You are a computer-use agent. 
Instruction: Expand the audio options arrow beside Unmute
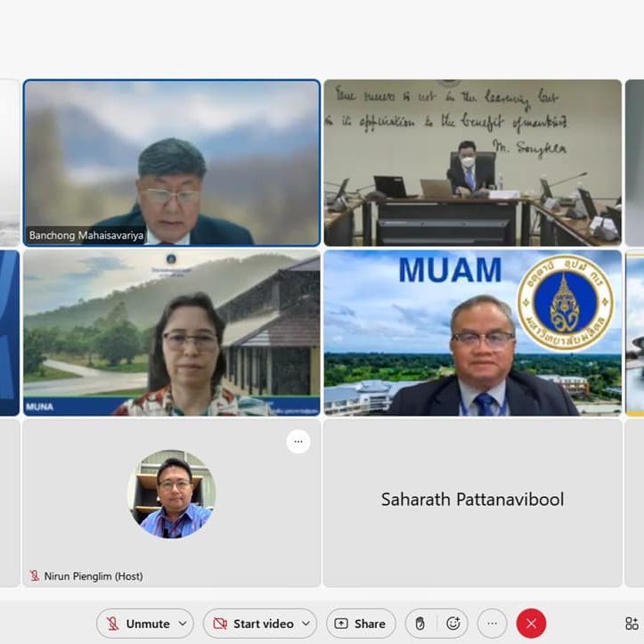click(x=183, y=624)
